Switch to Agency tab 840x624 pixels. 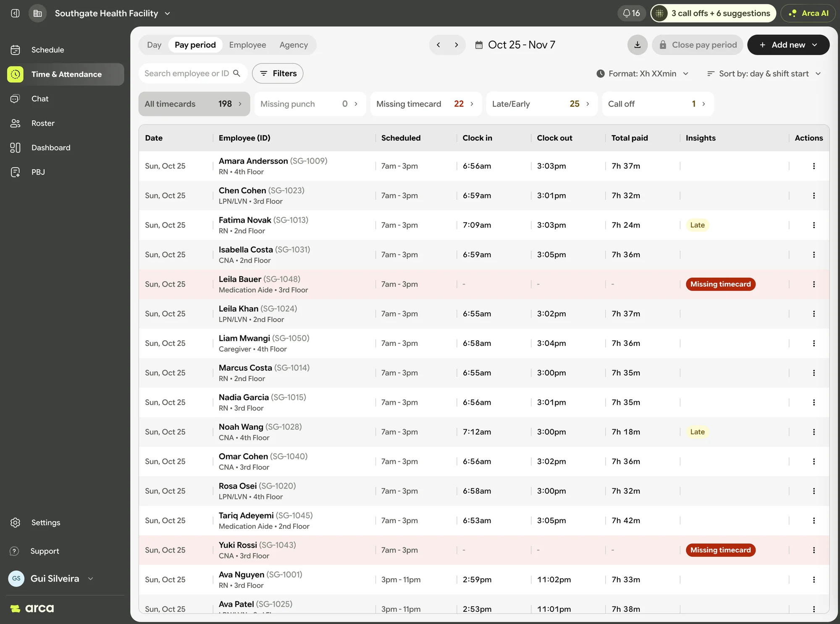point(294,45)
